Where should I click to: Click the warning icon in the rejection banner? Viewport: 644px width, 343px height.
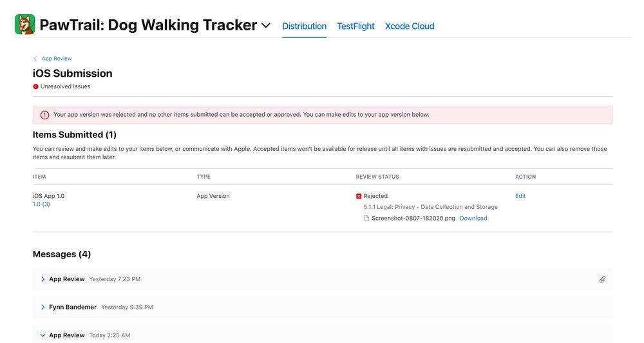pyautogui.click(x=45, y=115)
